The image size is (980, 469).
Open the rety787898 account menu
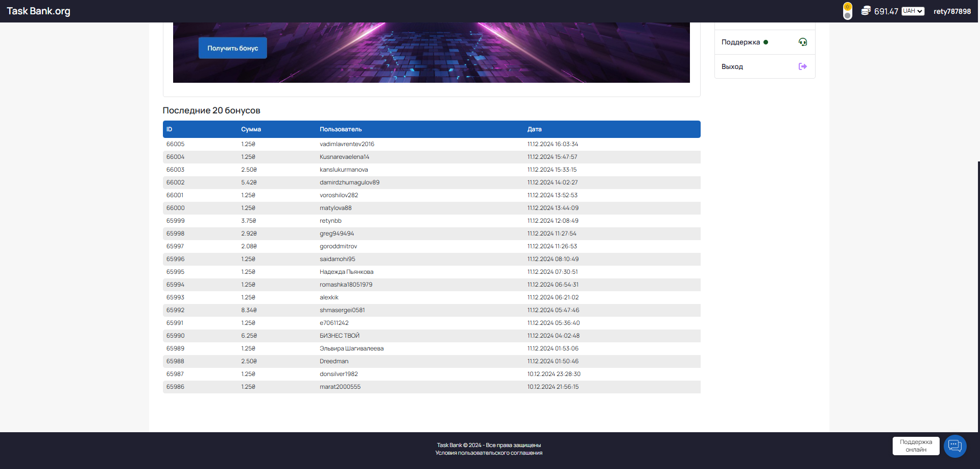coord(952,11)
